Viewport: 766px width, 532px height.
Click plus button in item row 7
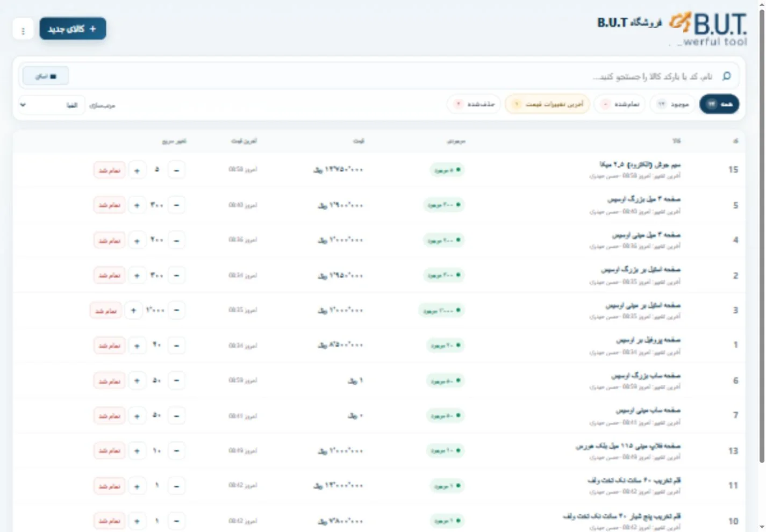[x=137, y=416]
